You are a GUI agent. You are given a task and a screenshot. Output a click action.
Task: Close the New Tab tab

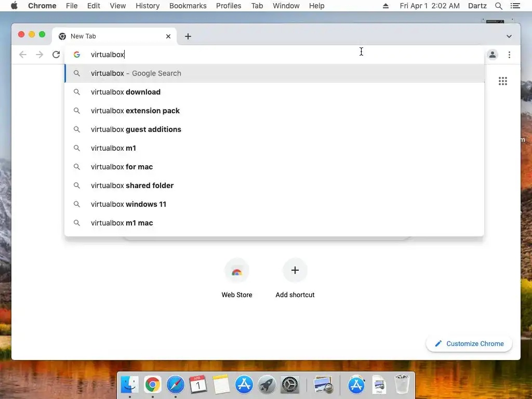pos(168,36)
